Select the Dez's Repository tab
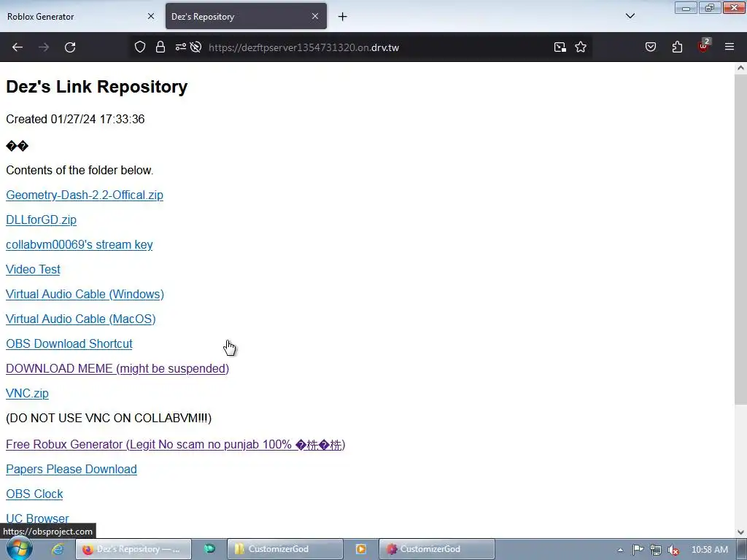Viewport: 747px width, 560px height. coord(246,16)
